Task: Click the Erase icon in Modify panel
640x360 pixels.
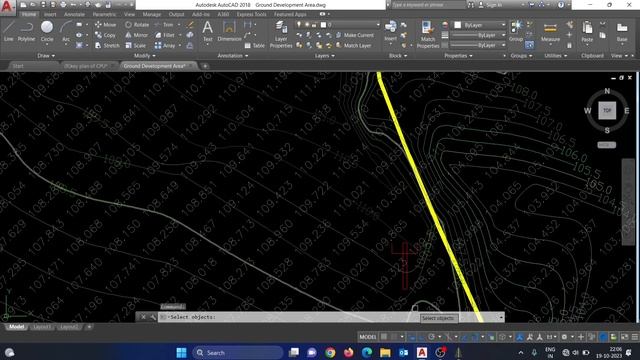Action: [x=190, y=24]
